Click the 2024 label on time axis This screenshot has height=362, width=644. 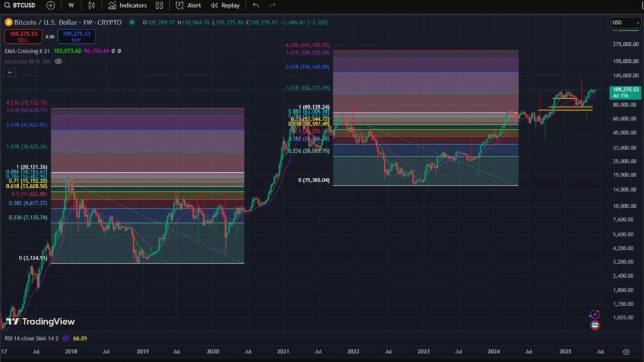click(494, 352)
